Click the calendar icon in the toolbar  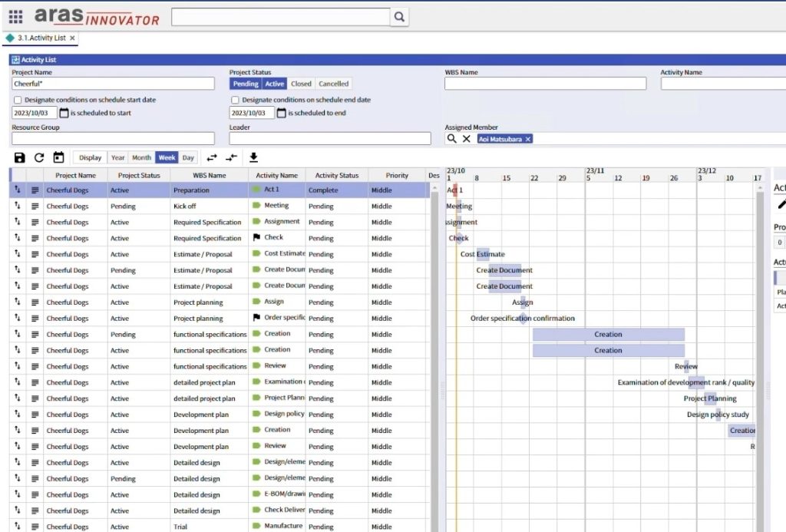(58, 157)
